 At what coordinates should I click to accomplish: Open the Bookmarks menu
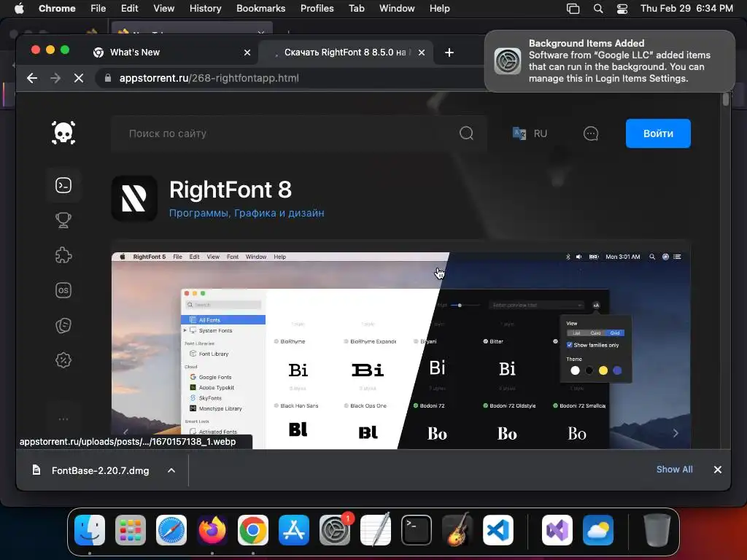pyautogui.click(x=260, y=9)
